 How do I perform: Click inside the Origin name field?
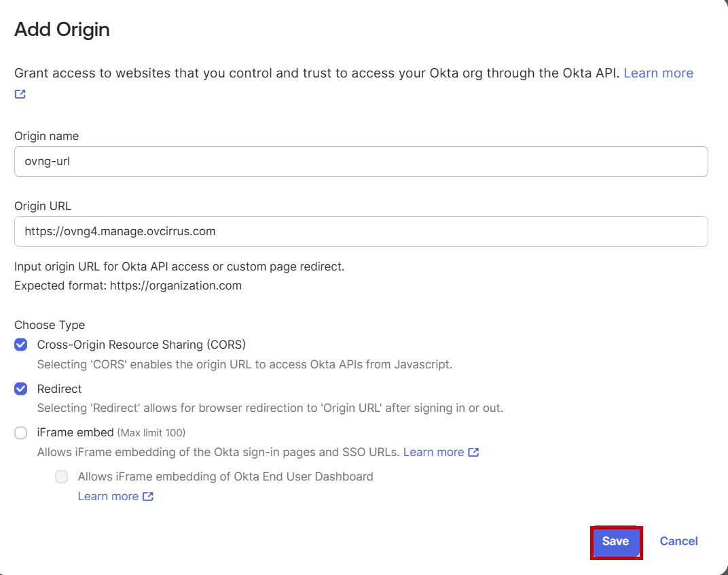[272, 162]
